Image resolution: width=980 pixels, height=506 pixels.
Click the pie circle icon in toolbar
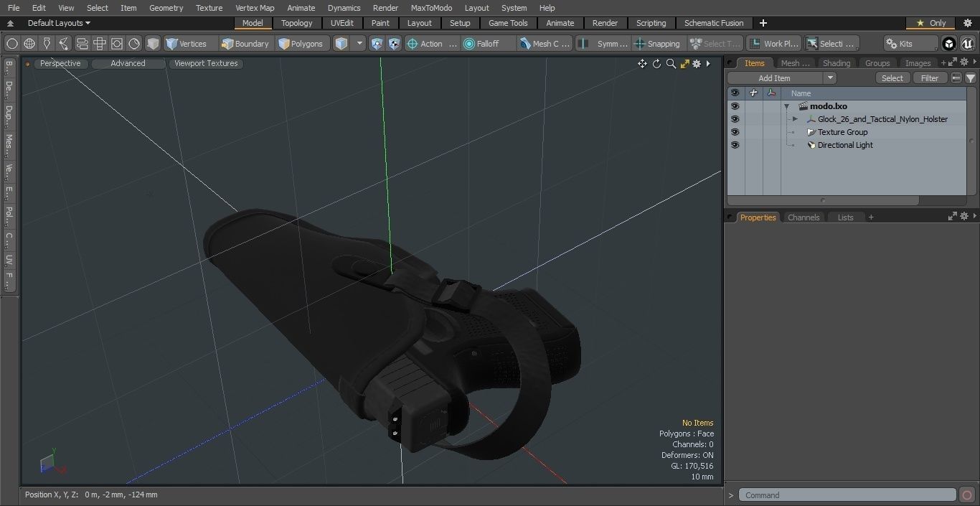[134, 44]
